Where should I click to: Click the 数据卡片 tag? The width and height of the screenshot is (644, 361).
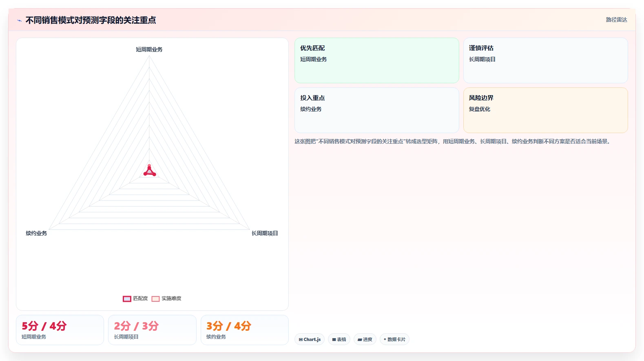pyautogui.click(x=394, y=339)
